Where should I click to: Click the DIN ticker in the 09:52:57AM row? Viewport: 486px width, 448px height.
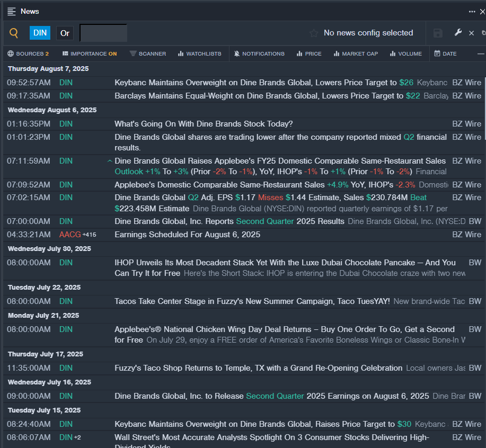(x=66, y=83)
